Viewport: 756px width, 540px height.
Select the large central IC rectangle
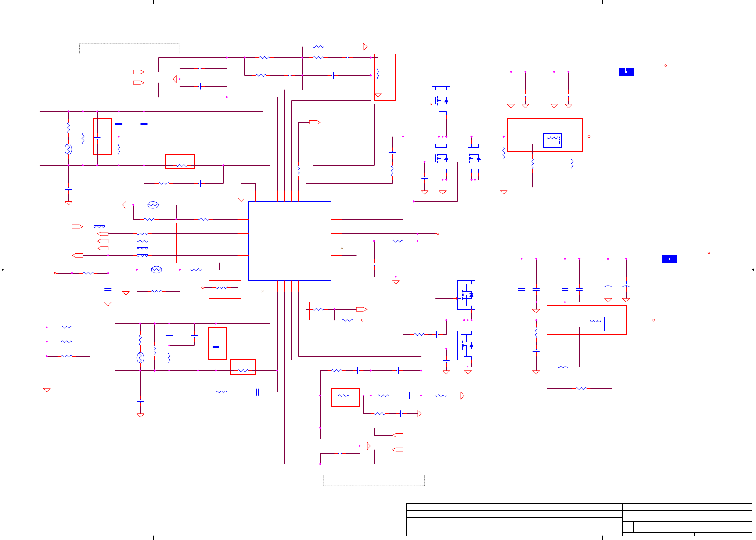tap(289, 241)
